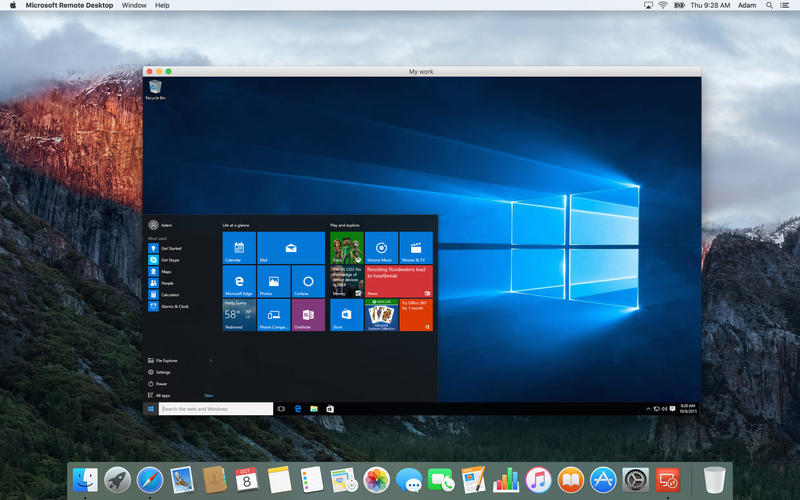This screenshot has width=800, height=500.
Task: Open Recycle Bin on the Windows desktop
Action: 155,90
